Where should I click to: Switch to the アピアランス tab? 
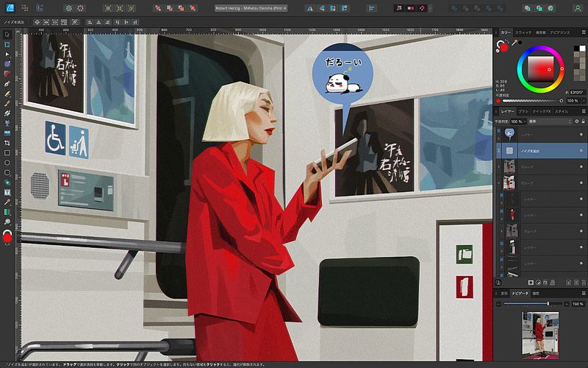560,32
